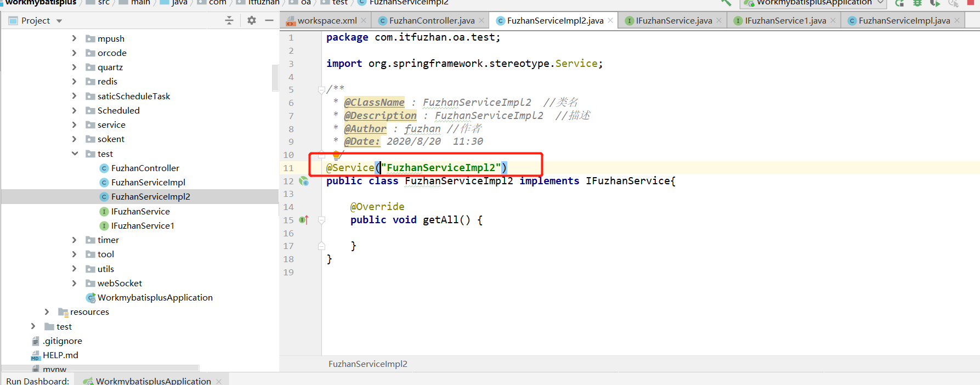The height and width of the screenshot is (385, 980).
Task: Expand the utils folder
Action: (75, 269)
